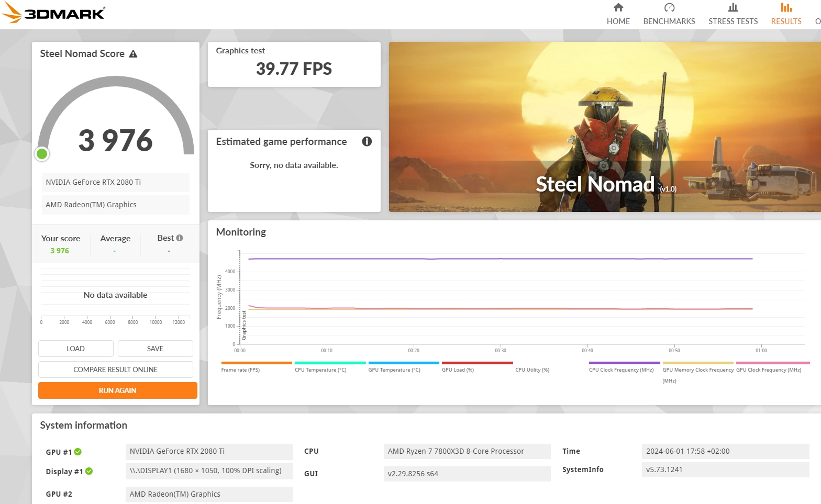Click the Average column label
The height and width of the screenshot is (504, 821).
pyautogui.click(x=115, y=239)
